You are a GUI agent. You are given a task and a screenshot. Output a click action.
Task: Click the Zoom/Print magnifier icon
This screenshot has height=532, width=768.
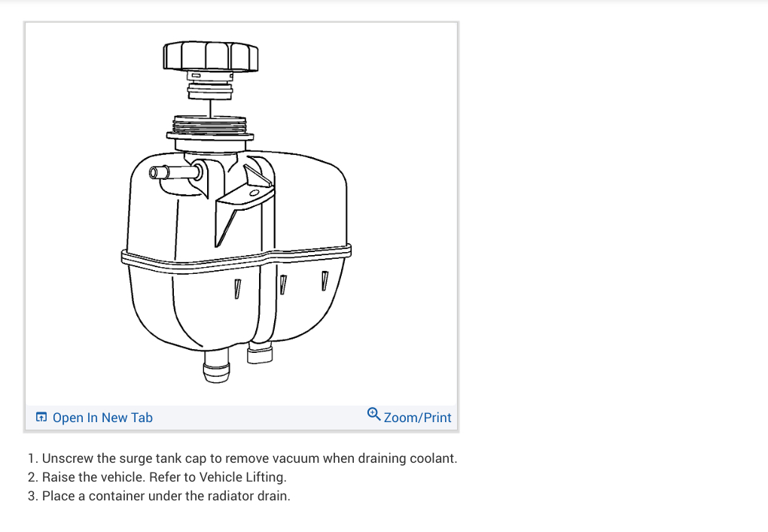click(373, 414)
